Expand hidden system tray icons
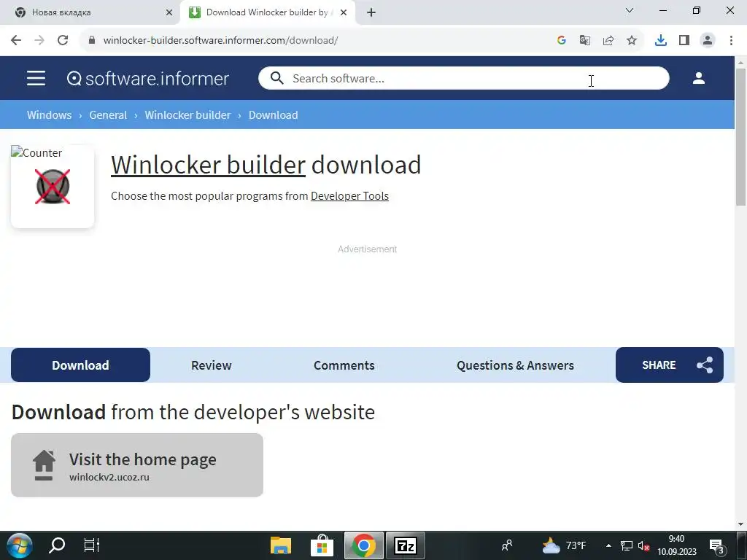Image resolution: width=747 pixels, height=560 pixels. (x=608, y=545)
